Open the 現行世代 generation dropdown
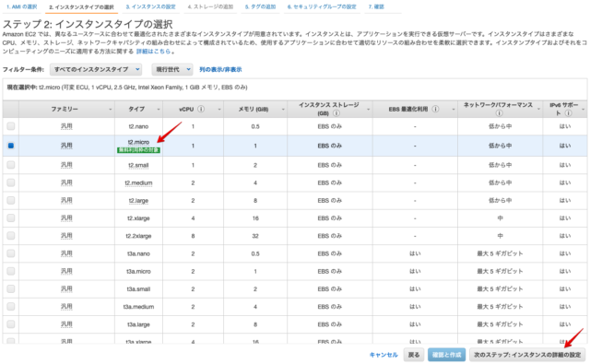 (x=172, y=69)
